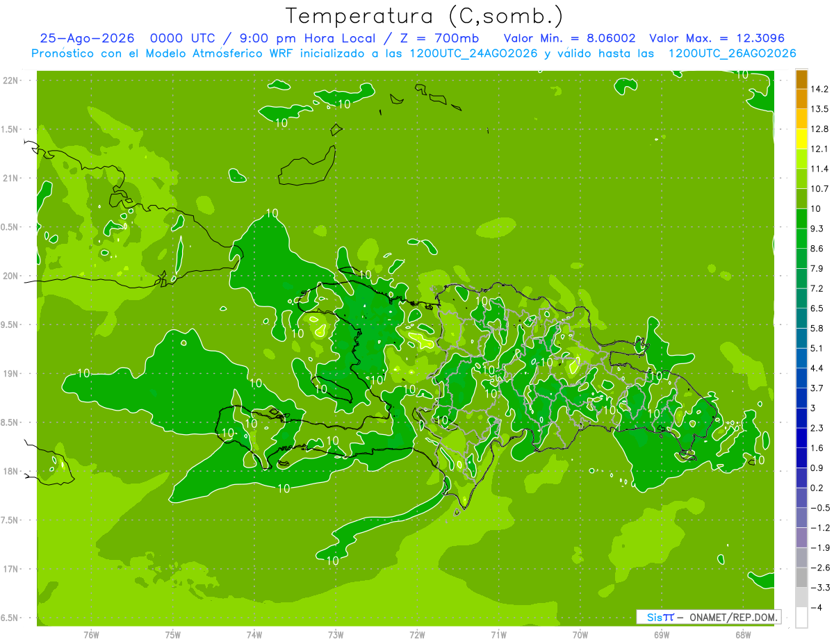The width and height of the screenshot is (834, 644).
Task: Click the -1.9 colorbar value
Action: click(x=819, y=548)
